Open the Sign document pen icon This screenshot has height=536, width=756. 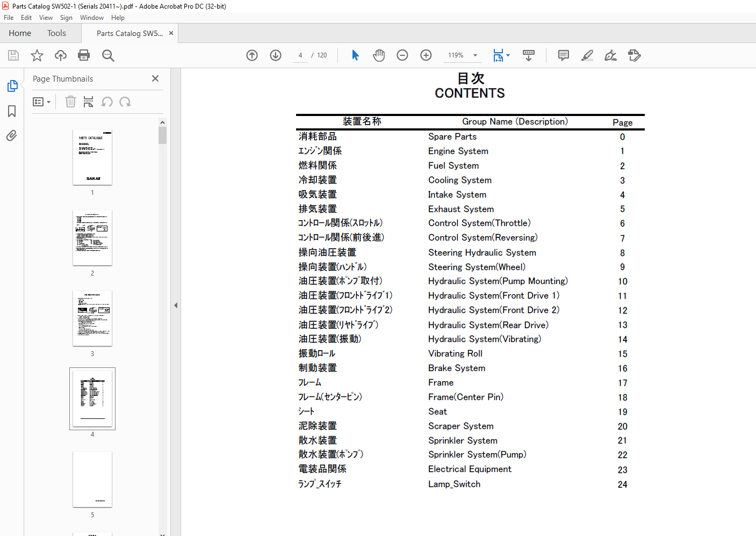click(x=611, y=55)
